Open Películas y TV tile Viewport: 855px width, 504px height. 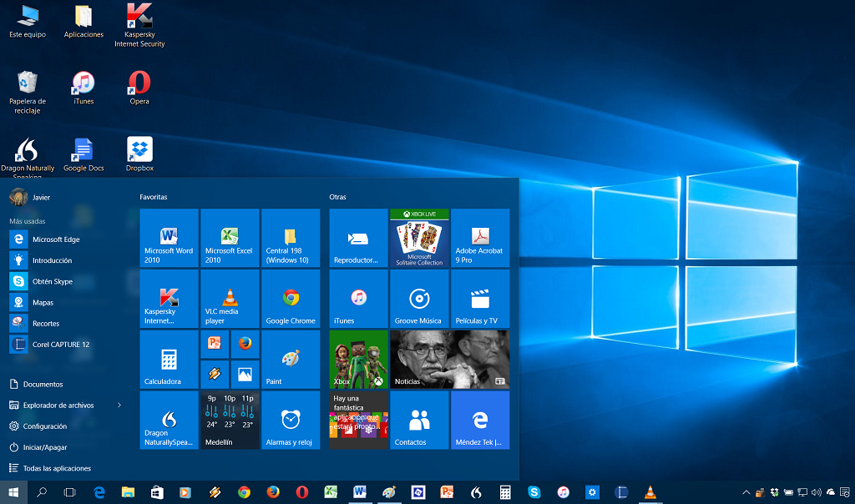click(480, 299)
